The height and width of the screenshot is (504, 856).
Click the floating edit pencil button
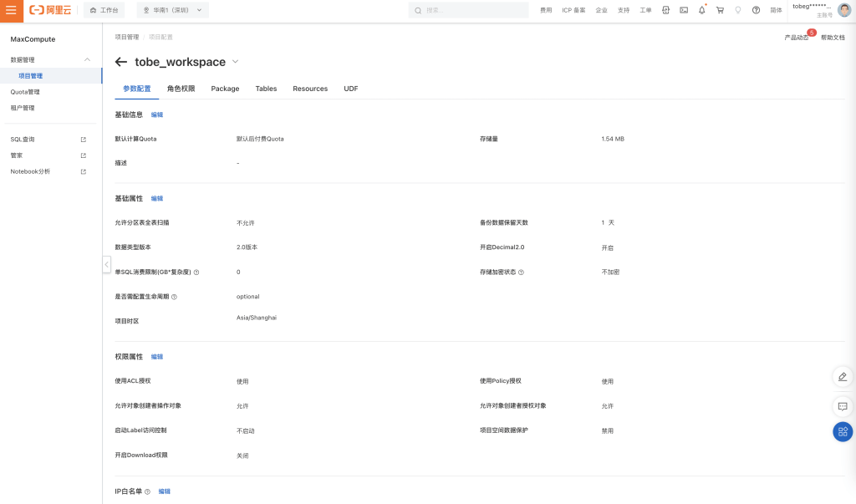(x=843, y=377)
